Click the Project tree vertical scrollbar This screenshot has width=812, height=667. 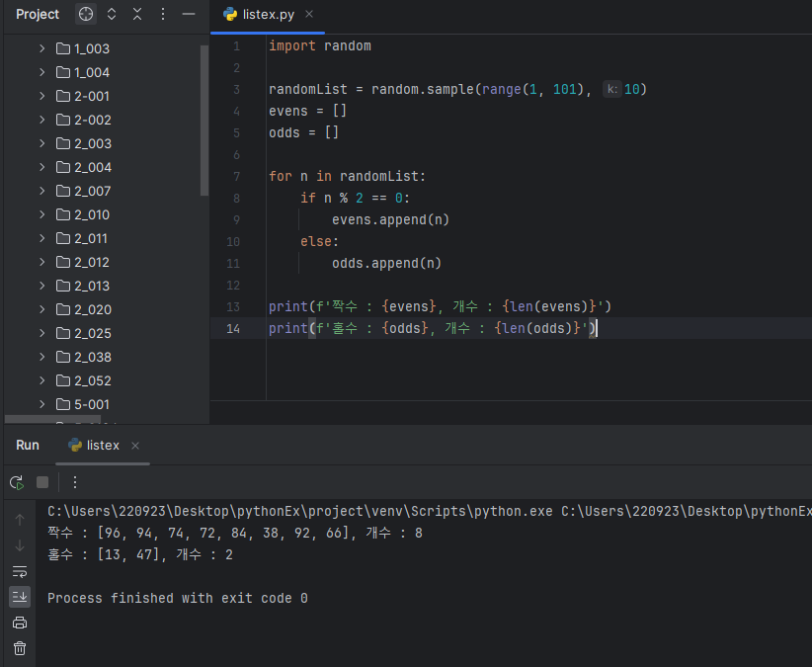coord(204,121)
